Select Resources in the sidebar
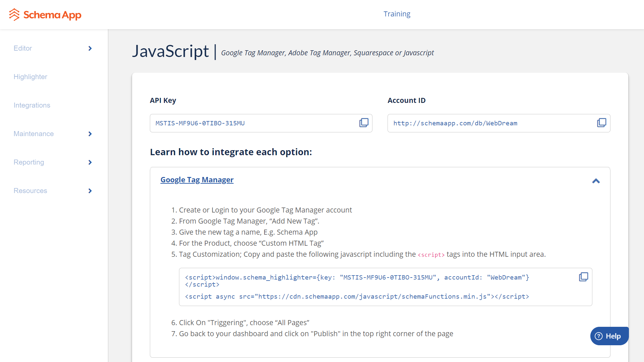 pyautogui.click(x=30, y=191)
